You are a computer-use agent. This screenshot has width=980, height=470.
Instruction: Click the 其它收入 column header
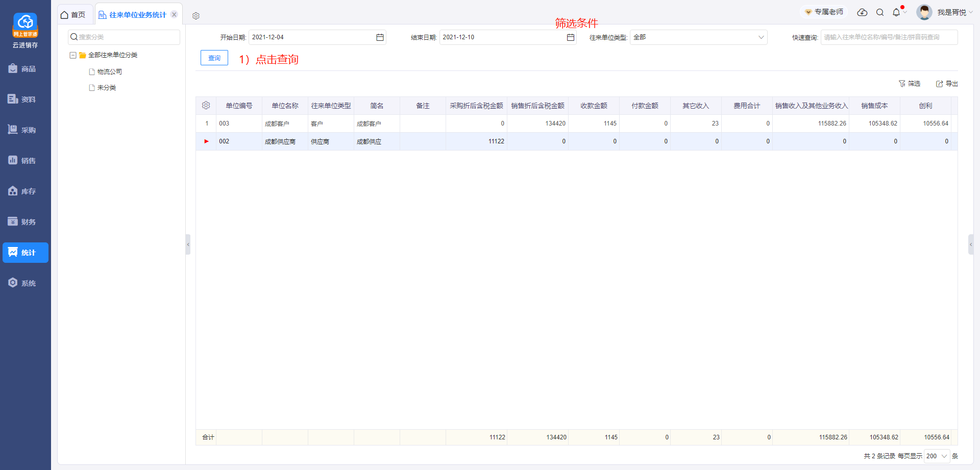[696, 106]
